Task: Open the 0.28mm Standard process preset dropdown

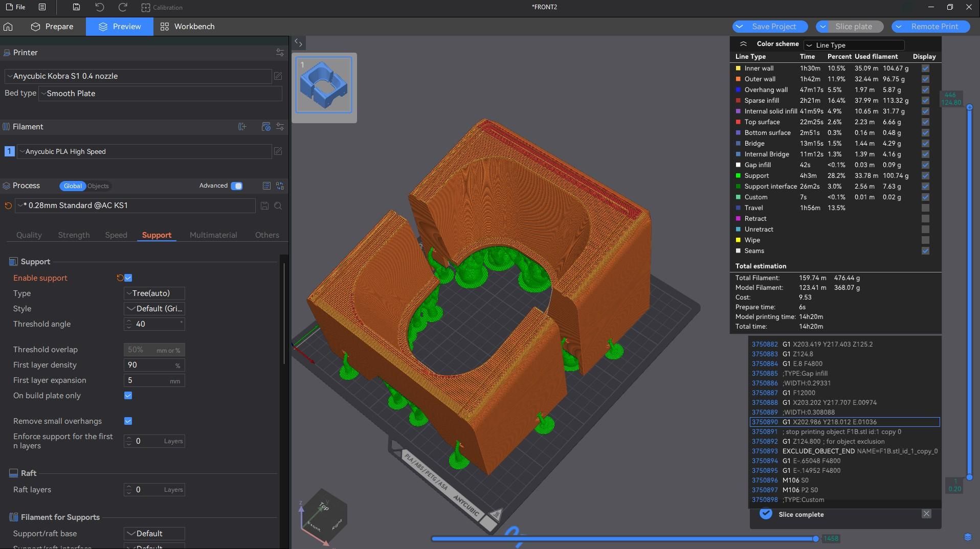Action: [x=135, y=205]
